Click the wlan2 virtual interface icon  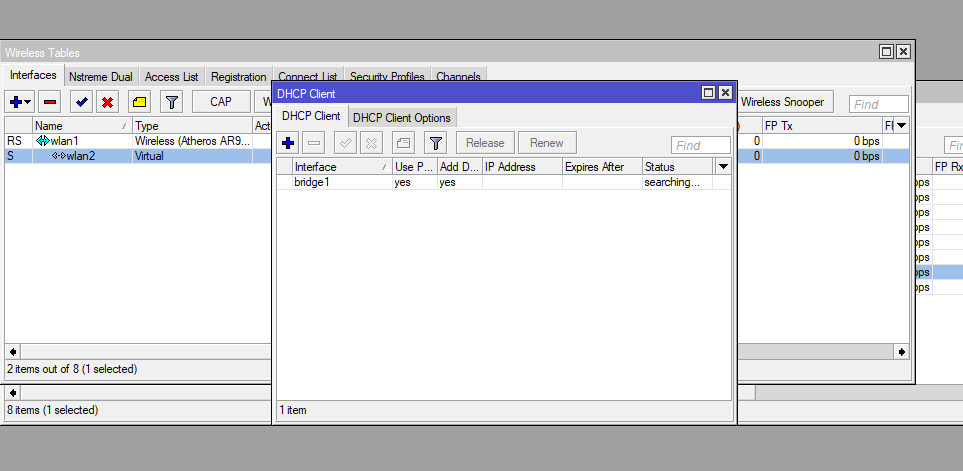58,156
